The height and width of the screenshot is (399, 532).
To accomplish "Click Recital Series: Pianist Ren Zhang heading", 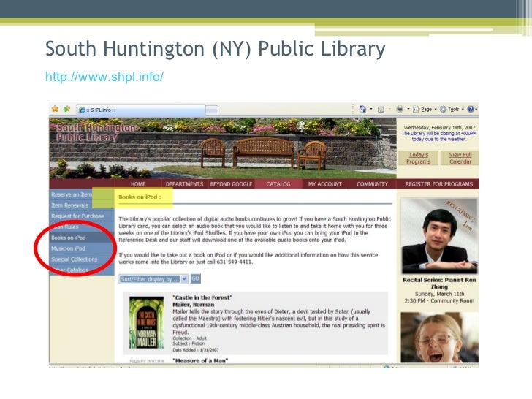I will [x=439, y=284].
